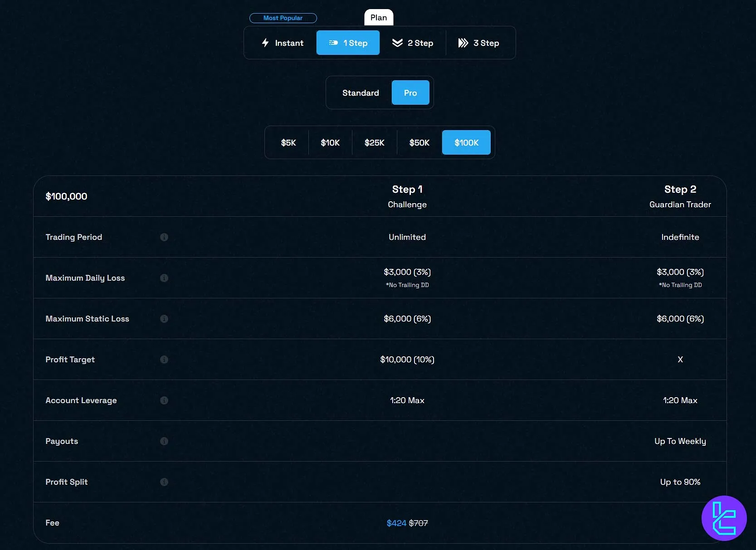Open the Profit Split info tooltip
Viewport: 756px width, 550px height.
tap(164, 482)
